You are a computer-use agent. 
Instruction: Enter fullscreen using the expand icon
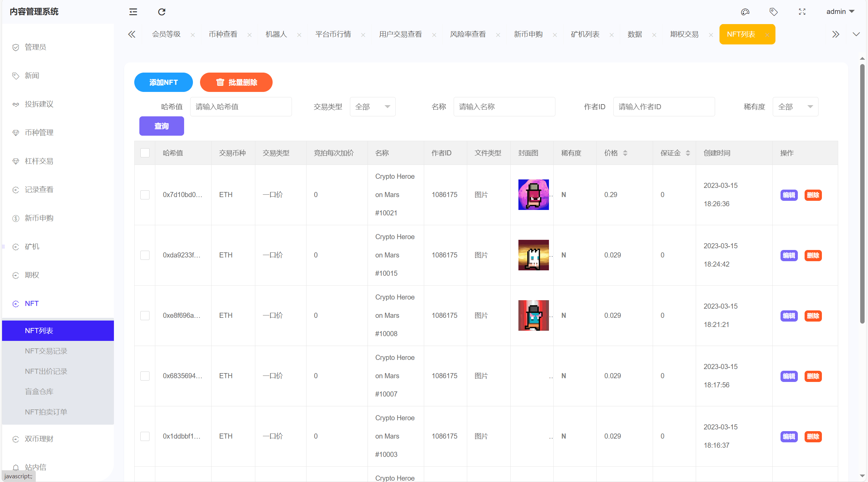point(802,12)
